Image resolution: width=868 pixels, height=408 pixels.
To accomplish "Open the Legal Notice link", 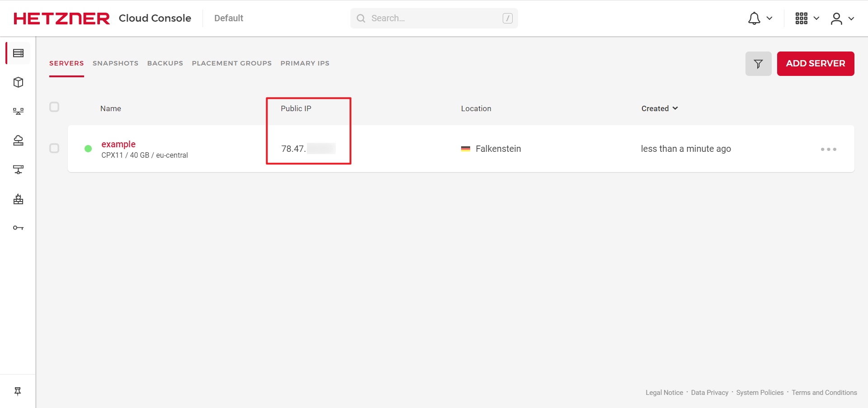I will [x=664, y=393].
